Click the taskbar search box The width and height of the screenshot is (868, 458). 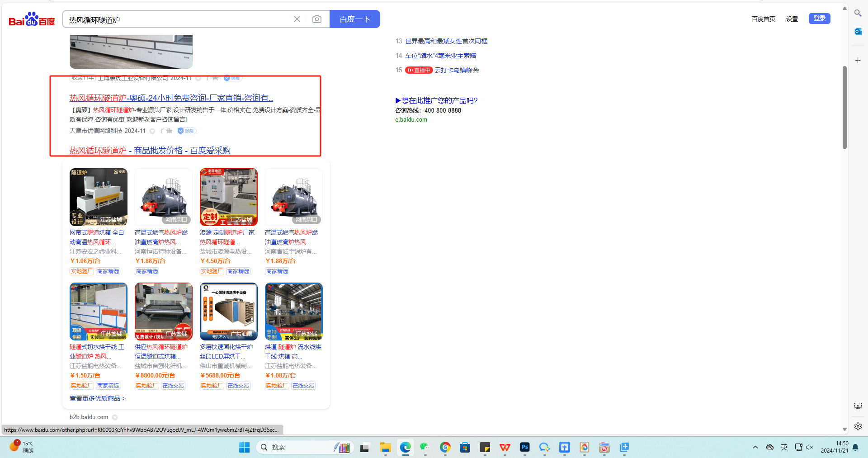[x=305, y=447]
